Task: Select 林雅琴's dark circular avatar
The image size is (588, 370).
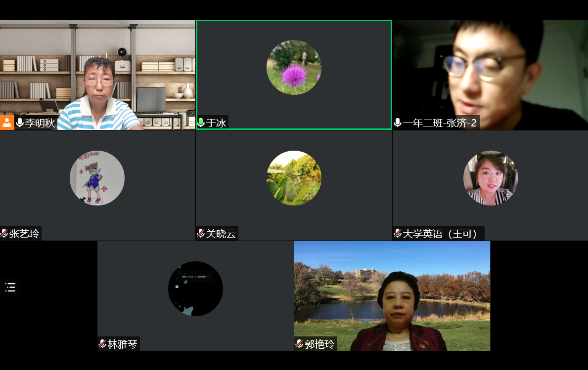Action: coord(195,288)
